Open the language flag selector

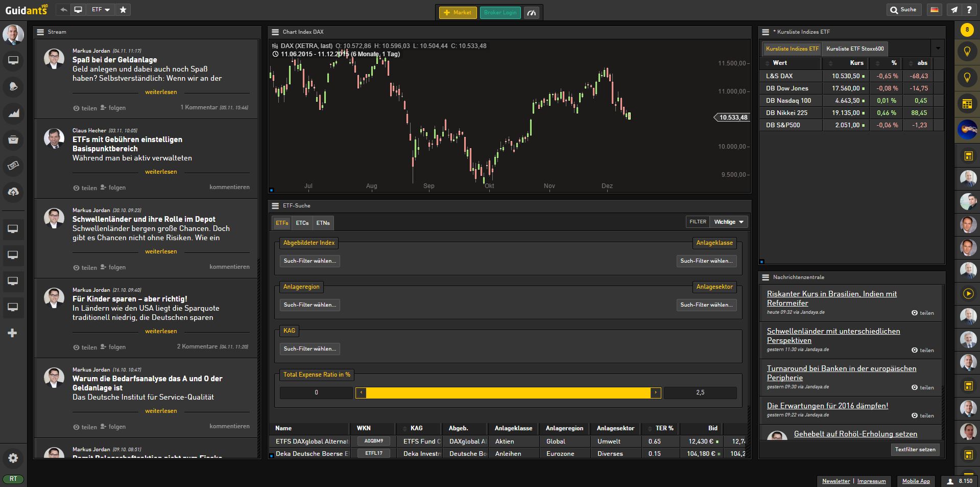(934, 10)
